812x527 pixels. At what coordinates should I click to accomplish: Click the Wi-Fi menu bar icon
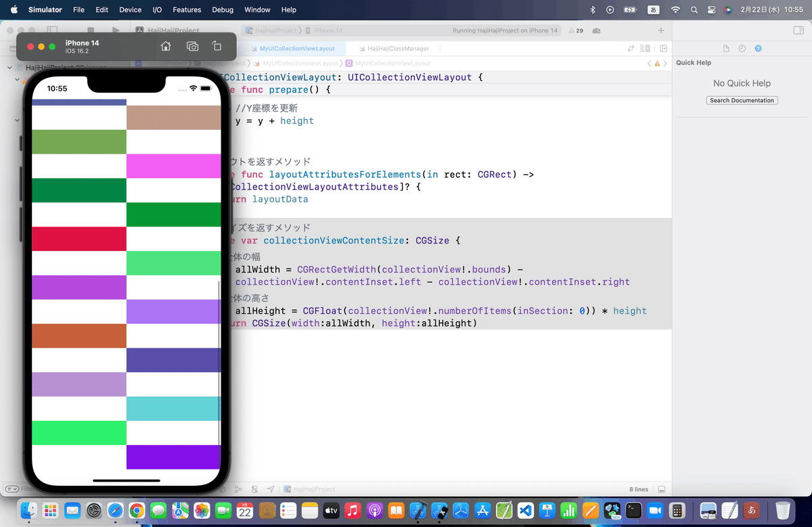point(675,9)
